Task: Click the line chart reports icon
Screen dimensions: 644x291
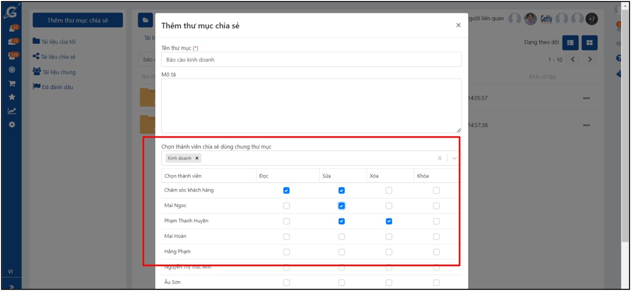Action: click(x=12, y=111)
